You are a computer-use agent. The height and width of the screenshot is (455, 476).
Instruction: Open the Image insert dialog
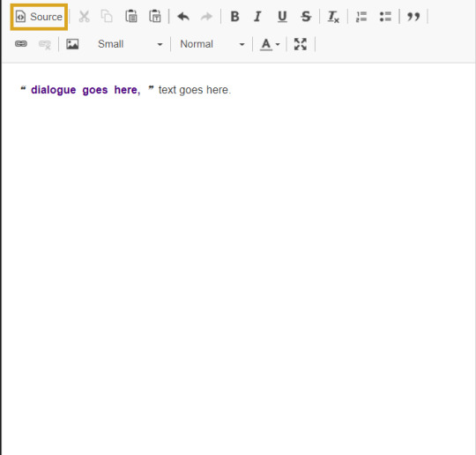tap(72, 44)
